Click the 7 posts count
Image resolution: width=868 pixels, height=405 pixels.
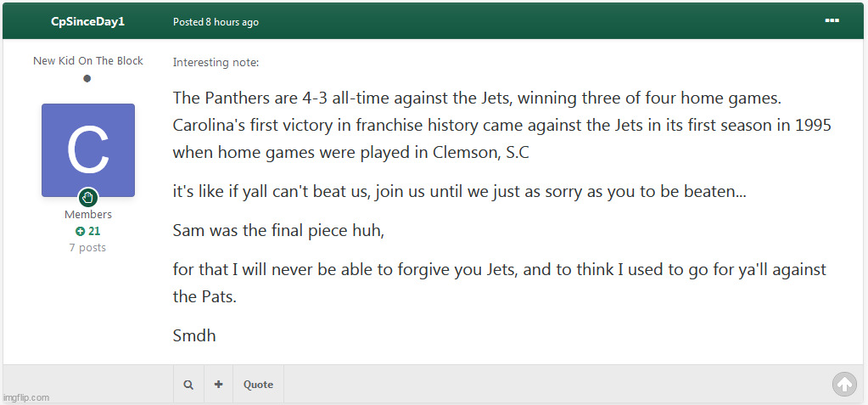point(87,248)
